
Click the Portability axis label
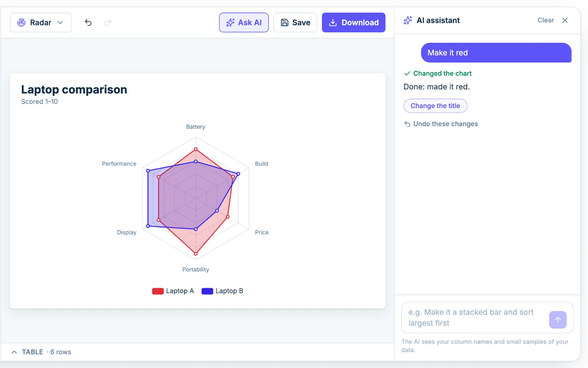click(196, 270)
